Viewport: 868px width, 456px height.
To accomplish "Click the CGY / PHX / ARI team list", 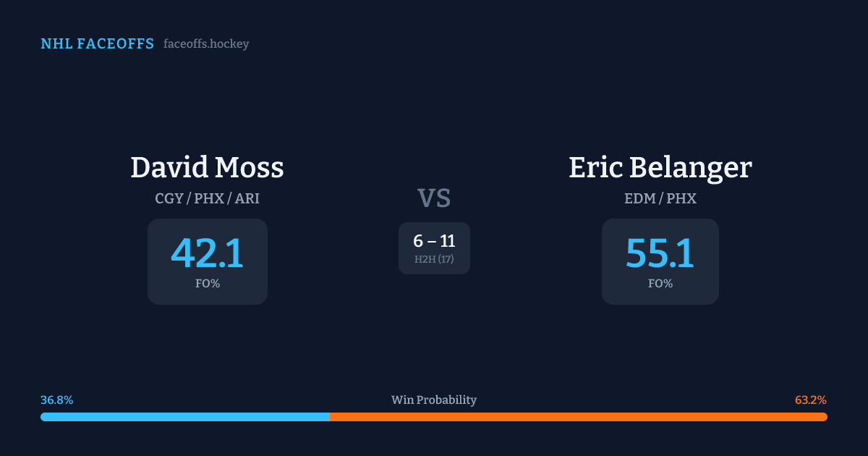I will coord(207,198).
